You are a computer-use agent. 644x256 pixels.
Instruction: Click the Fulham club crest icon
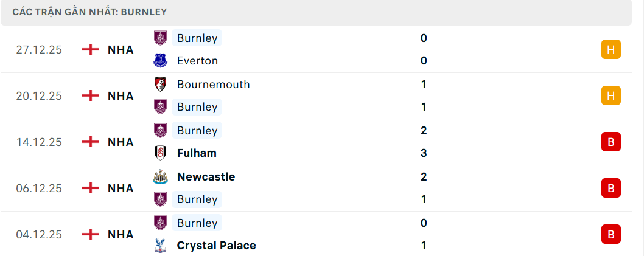point(160,153)
